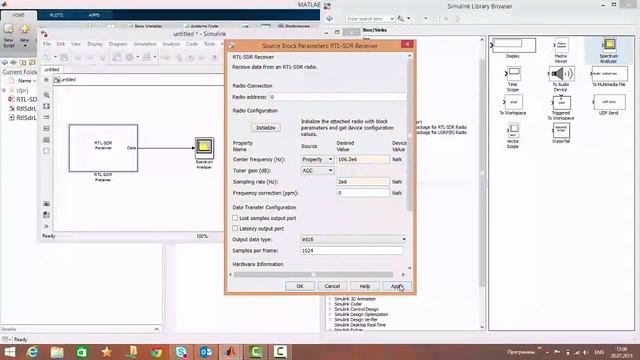The image size is (640, 360).
Task: Click the New Script icon in MATLAB
Action: (9, 29)
